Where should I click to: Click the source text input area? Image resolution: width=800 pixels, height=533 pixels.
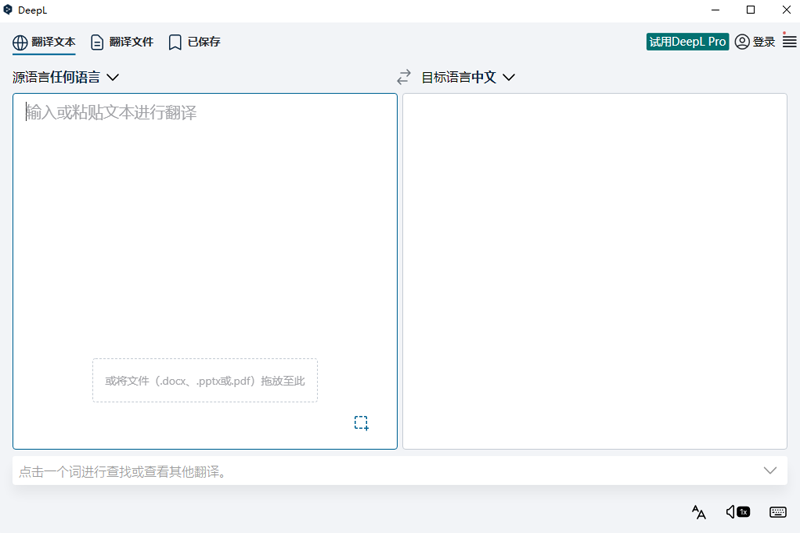(x=205, y=220)
